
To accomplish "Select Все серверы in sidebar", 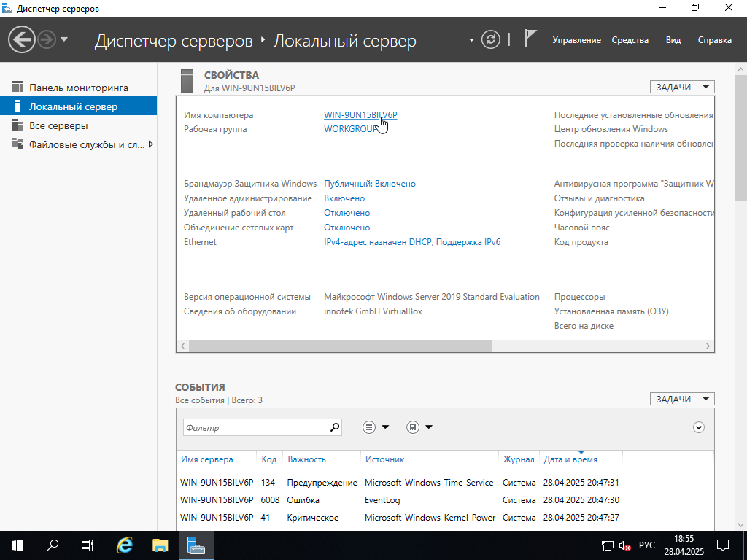I will click(79, 125).
